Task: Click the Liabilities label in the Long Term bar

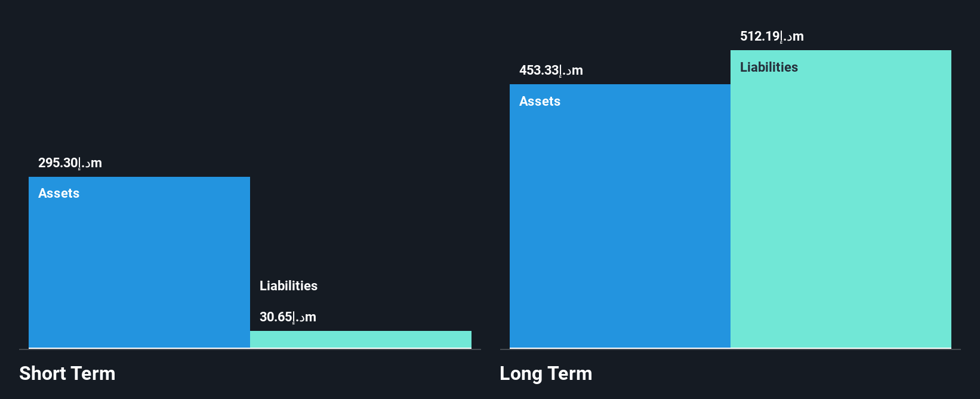Action: point(769,67)
